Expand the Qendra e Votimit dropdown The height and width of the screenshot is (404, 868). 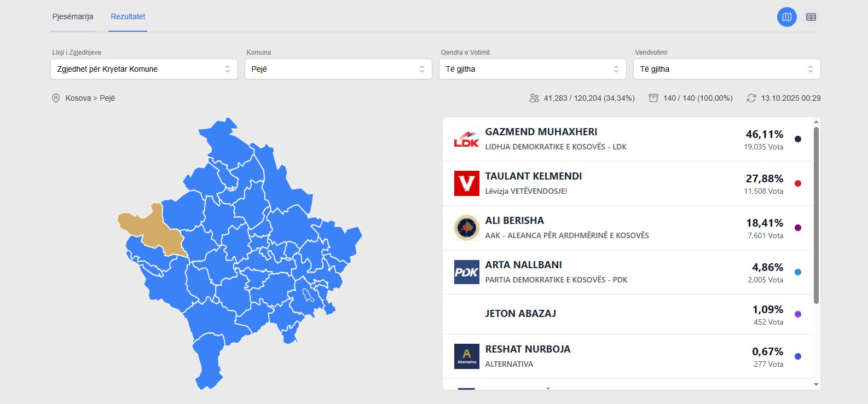click(x=533, y=69)
